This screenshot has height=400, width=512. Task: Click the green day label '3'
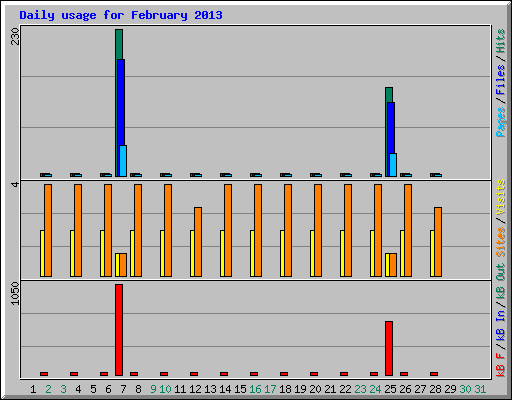[x=63, y=389]
